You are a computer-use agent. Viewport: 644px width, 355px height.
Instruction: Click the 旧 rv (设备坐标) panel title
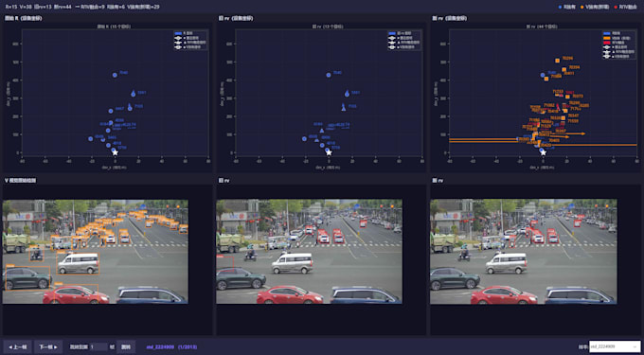[x=236, y=19]
